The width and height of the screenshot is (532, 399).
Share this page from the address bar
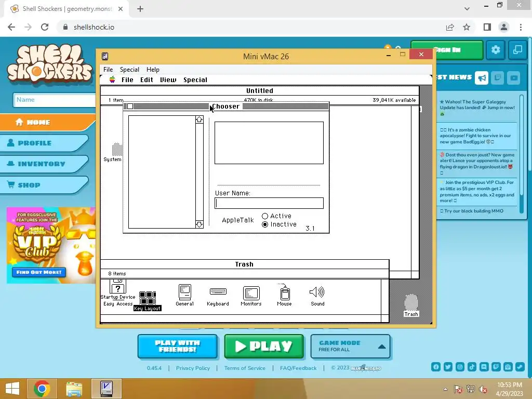450,27
